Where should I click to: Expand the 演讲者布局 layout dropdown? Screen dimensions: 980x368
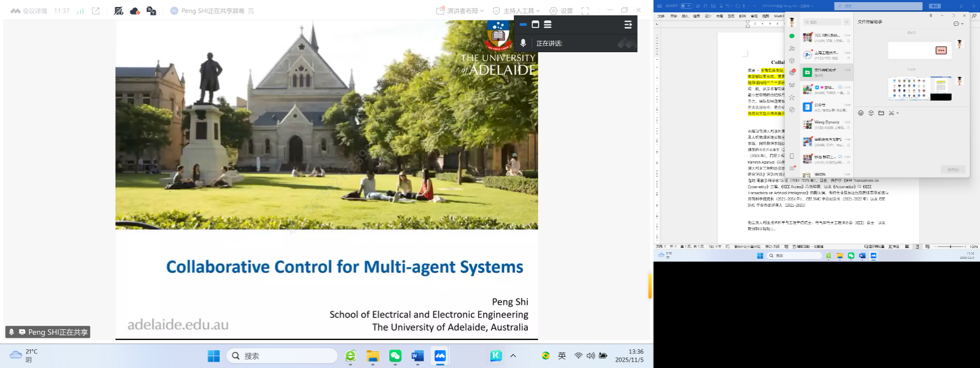click(x=463, y=11)
